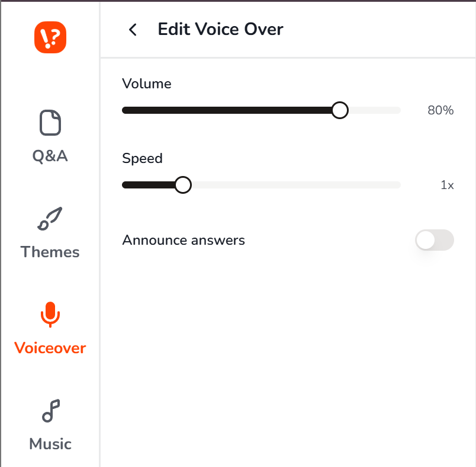Image resolution: width=476 pixels, height=467 pixels.
Task: Select the Themes text label in the sidebar
Action: click(x=50, y=252)
